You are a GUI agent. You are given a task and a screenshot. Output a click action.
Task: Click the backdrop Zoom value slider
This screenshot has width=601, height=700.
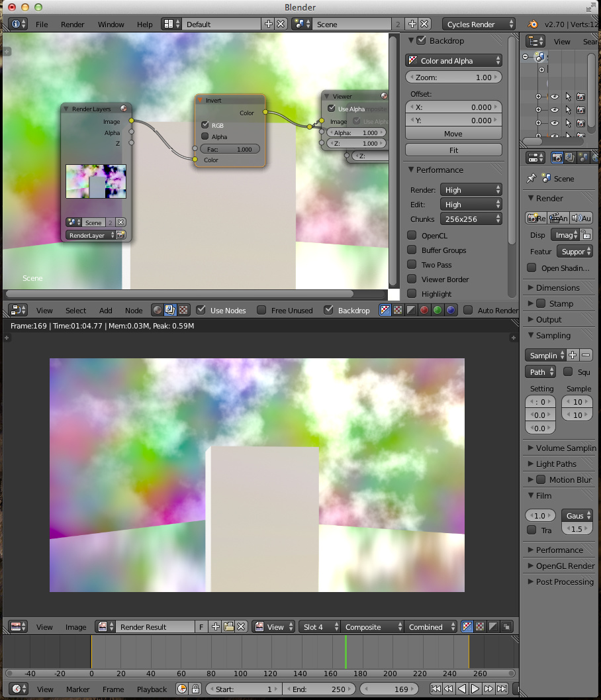click(454, 77)
